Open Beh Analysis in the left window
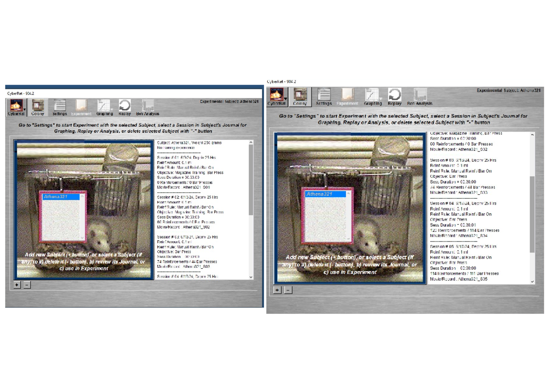This screenshot has width=554, height=392. 147,106
